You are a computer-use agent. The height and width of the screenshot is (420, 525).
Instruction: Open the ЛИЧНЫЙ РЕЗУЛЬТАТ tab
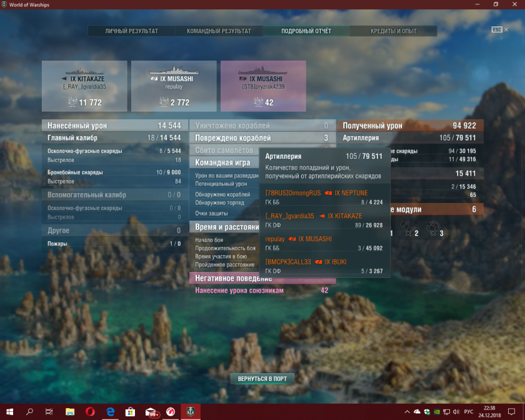(x=132, y=31)
